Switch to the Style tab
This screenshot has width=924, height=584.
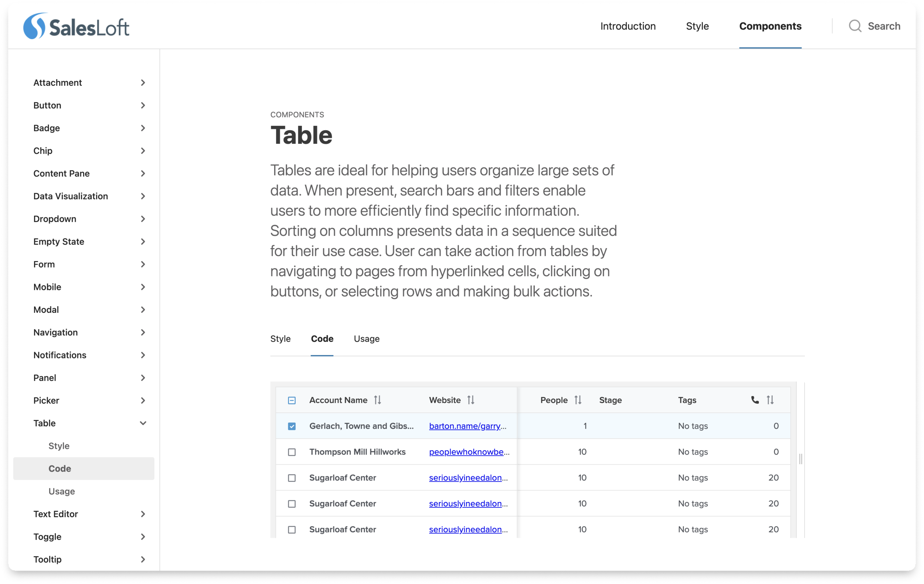click(x=280, y=339)
